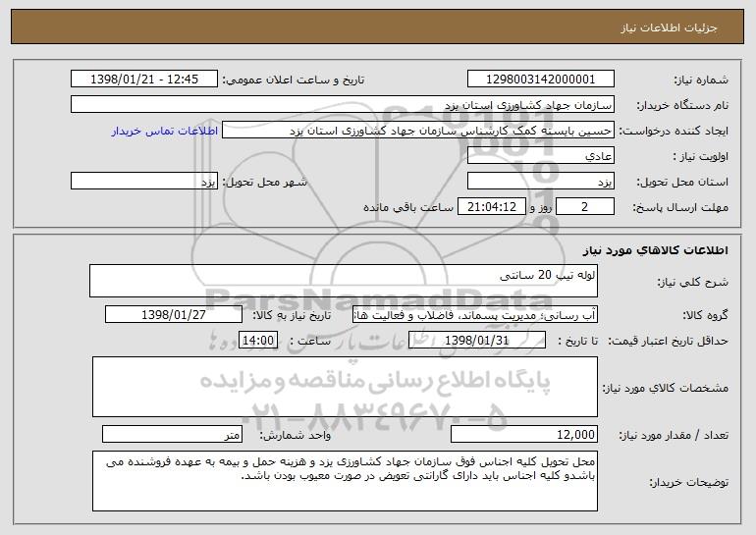The image size is (756, 535).
Task: Click the quantity field 12,000
Action: click(524, 434)
